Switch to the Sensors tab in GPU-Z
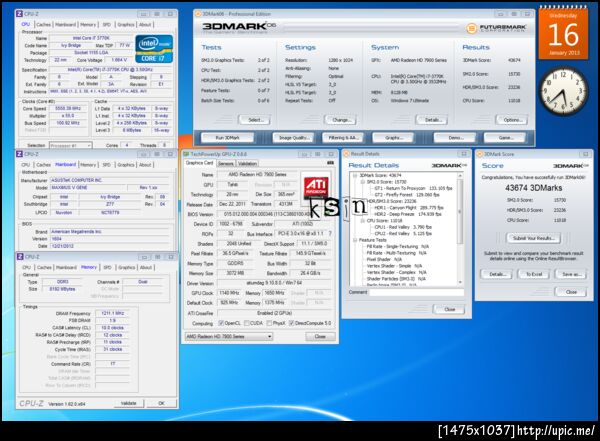Viewport: 600px width, 441px height. point(225,164)
